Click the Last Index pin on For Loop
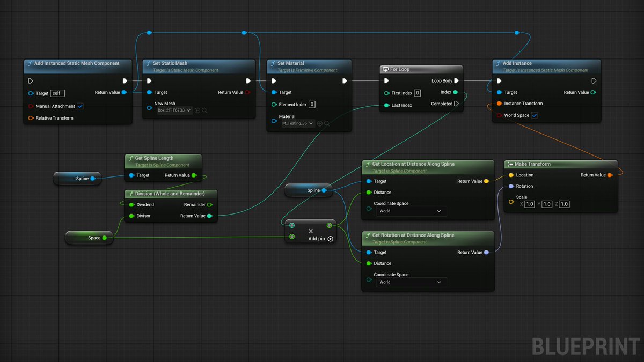Screen dimensions: 644x362 387,105
